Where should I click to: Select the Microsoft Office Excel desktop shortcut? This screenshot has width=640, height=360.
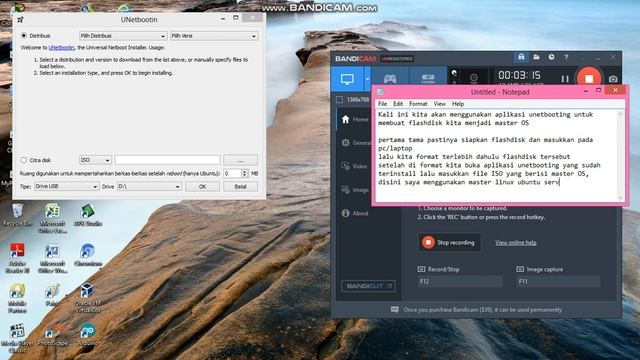[x=52, y=218]
